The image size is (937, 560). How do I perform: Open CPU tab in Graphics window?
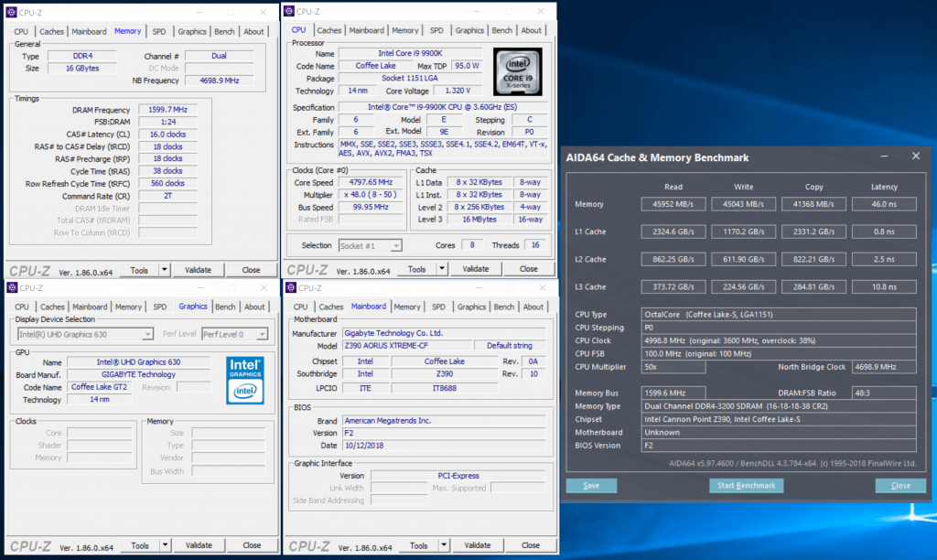[22, 307]
